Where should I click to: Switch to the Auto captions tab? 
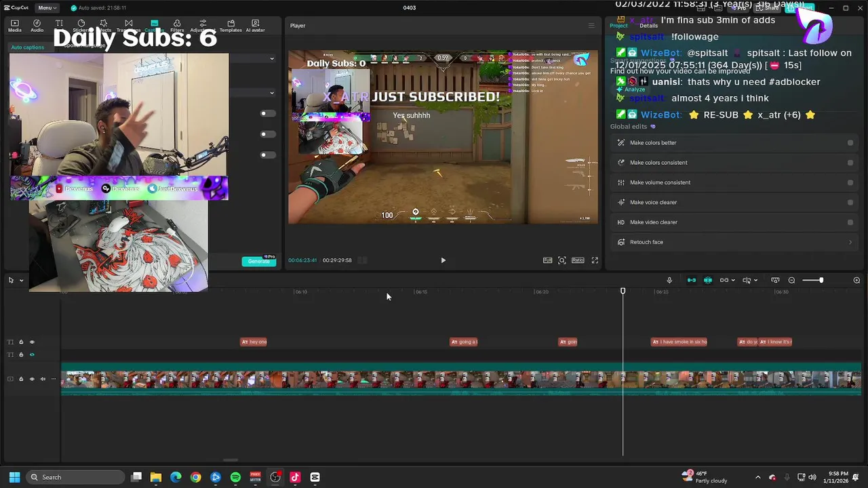(x=27, y=47)
